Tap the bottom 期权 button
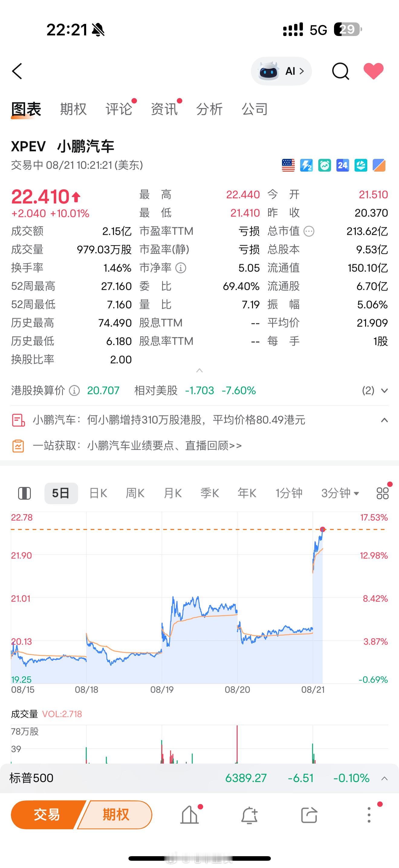Screen dimensions: 399x868 click(x=115, y=815)
